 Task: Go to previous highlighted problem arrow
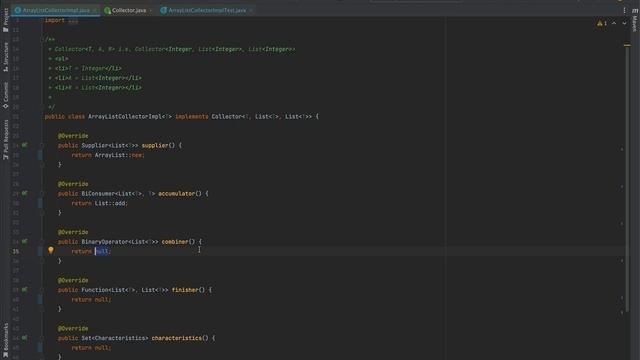tap(614, 24)
